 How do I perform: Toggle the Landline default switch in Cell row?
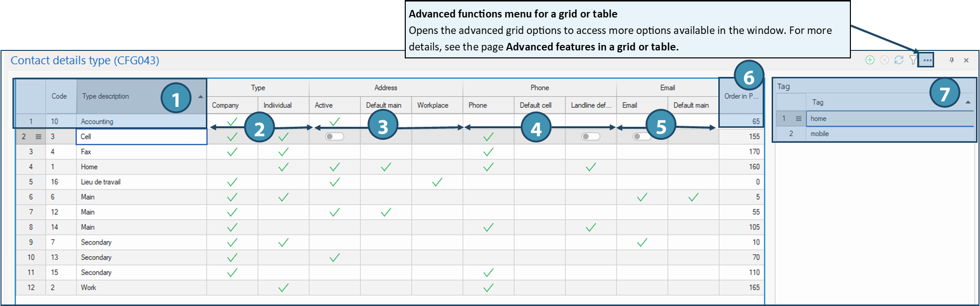[591, 136]
